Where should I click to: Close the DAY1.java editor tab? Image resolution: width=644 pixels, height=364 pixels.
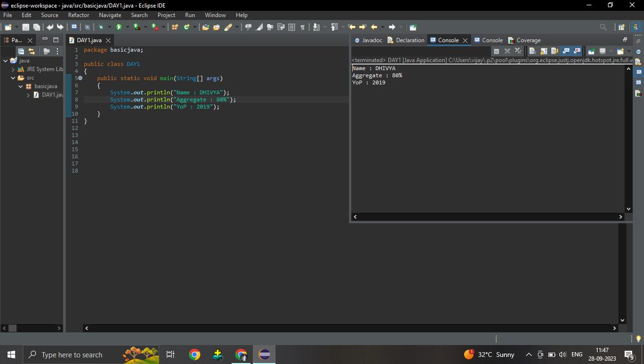point(108,40)
